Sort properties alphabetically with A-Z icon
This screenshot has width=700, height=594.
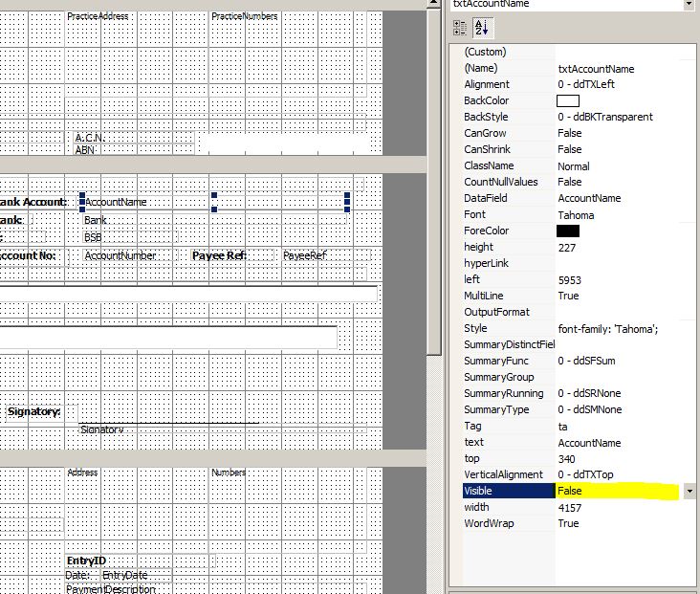(480, 28)
